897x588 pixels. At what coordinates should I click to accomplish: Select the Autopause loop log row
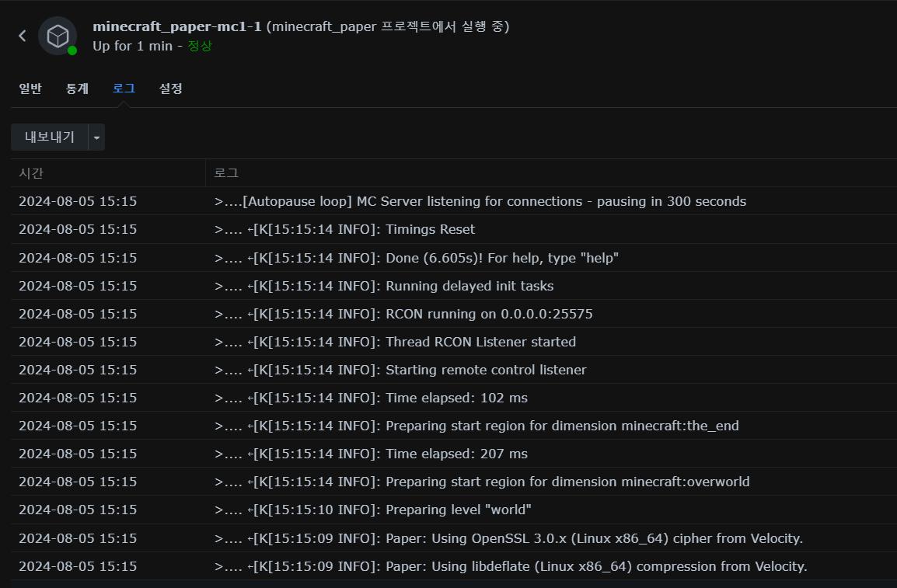point(494,202)
